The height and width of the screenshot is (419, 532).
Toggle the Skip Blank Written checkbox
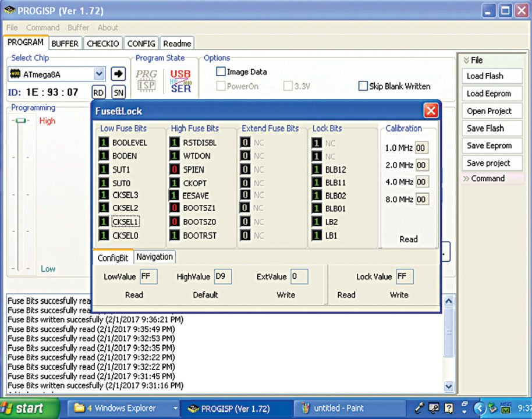363,86
